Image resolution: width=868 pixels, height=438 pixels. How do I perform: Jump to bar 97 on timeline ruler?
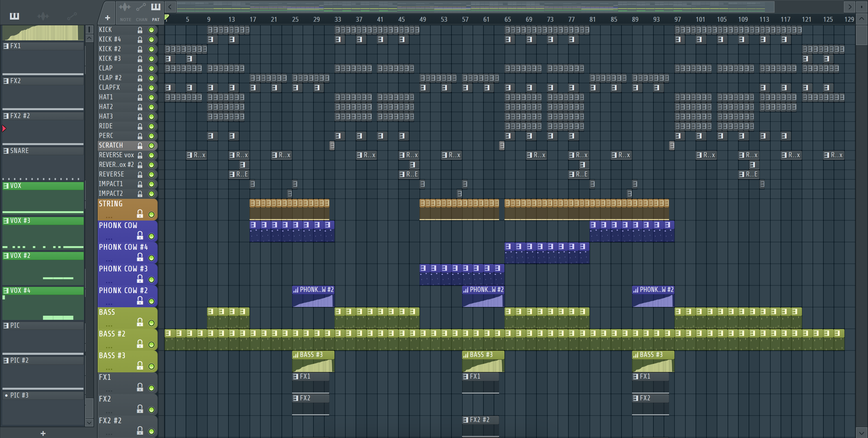(677, 20)
